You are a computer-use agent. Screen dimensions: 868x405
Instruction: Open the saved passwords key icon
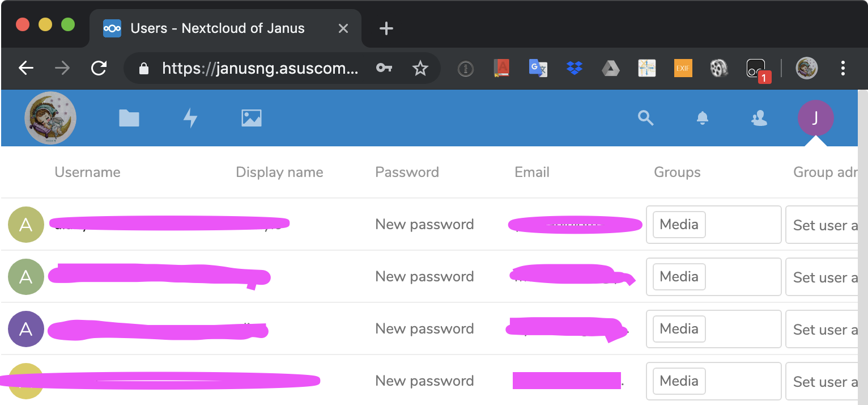tap(384, 69)
